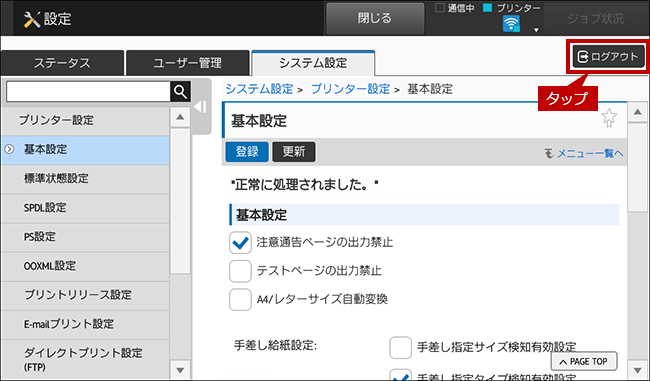The image size is (650, 381).
Task: Open E-mailプリント設定 in sidebar
Action: [x=85, y=324]
